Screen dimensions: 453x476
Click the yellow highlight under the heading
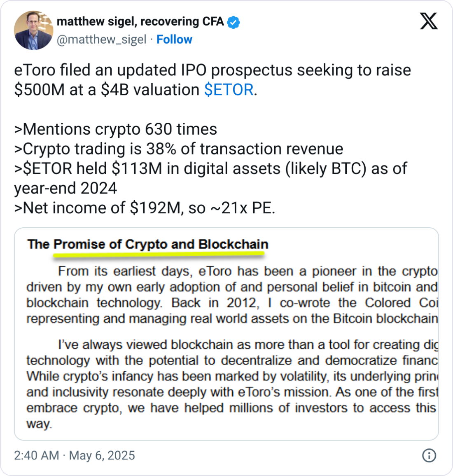pyautogui.click(x=159, y=255)
